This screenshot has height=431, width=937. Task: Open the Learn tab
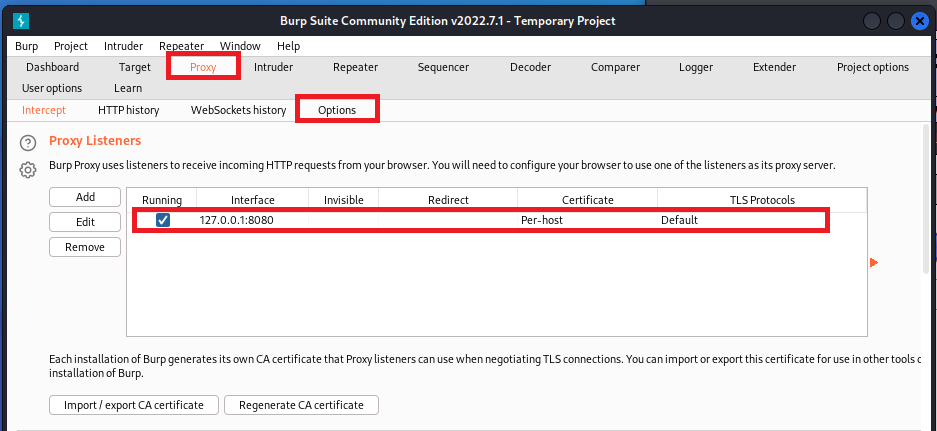(x=128, y=88)
